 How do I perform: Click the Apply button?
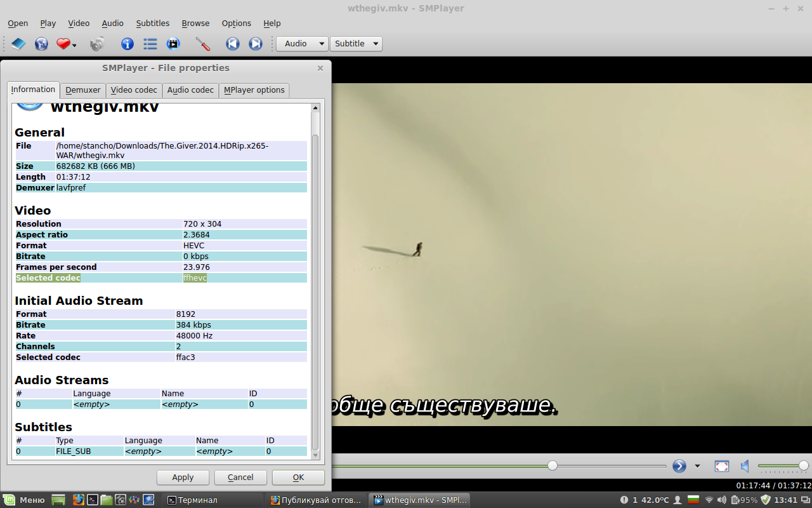point(183,478)
